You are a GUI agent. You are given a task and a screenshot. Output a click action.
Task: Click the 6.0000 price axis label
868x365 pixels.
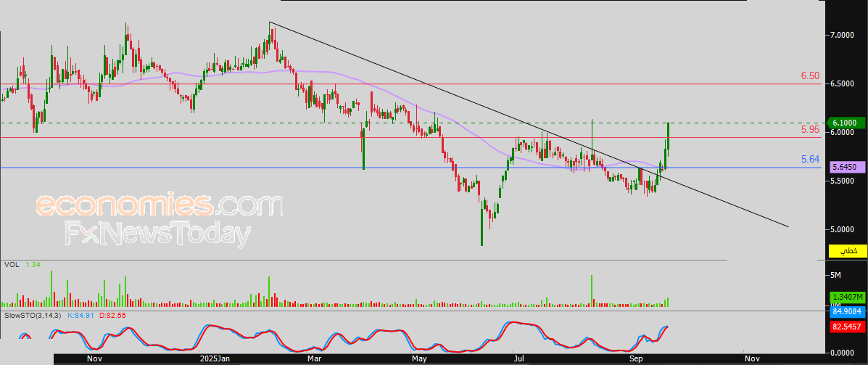pos(843,132)
